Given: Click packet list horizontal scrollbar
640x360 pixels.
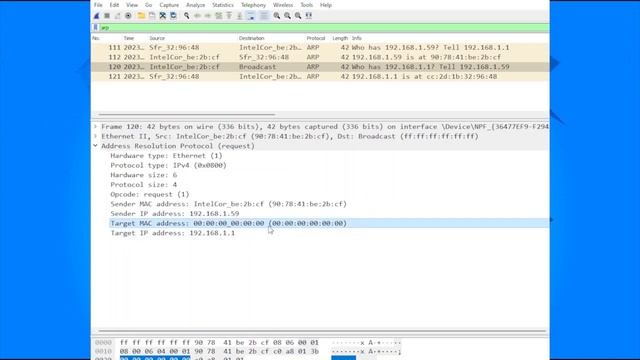Looking at the screenshot, I should point(187,115).
